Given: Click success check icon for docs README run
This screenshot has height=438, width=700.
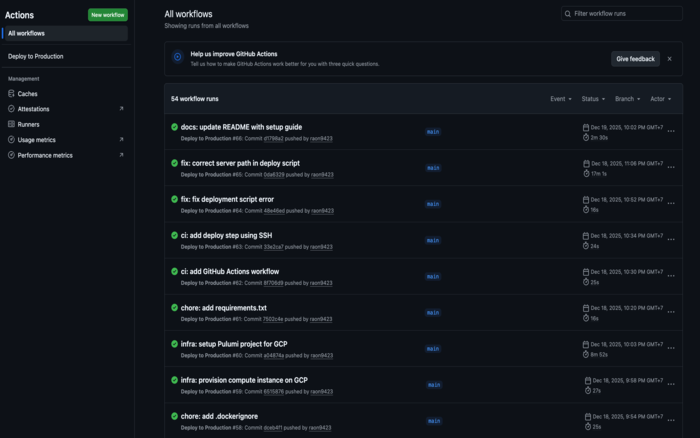Looking at the screenshot, I should pyautogui.click(x=175, y=127).
